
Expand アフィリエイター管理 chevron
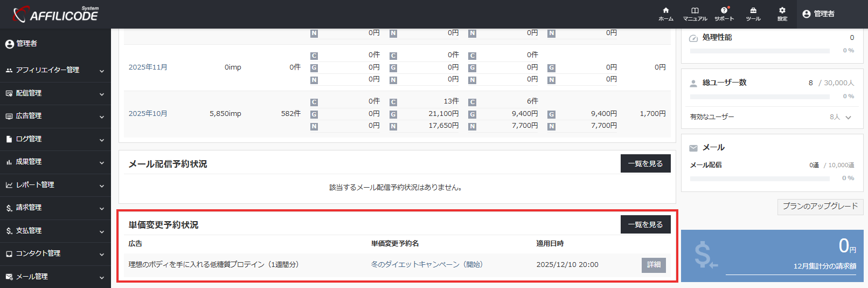tap(102, 71)
